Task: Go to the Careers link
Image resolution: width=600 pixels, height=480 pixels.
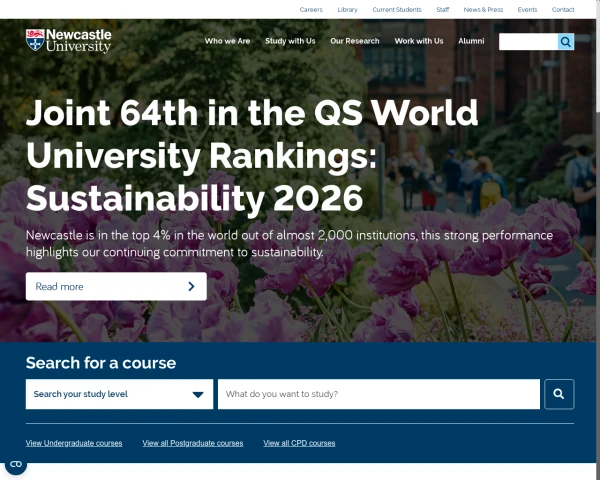Action: (x=311, y=9)
